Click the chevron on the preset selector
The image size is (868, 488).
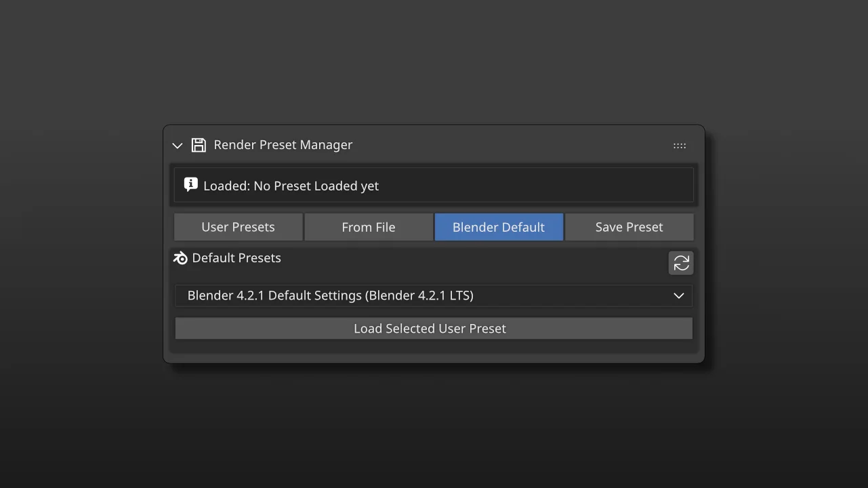[x=678, y=295]
